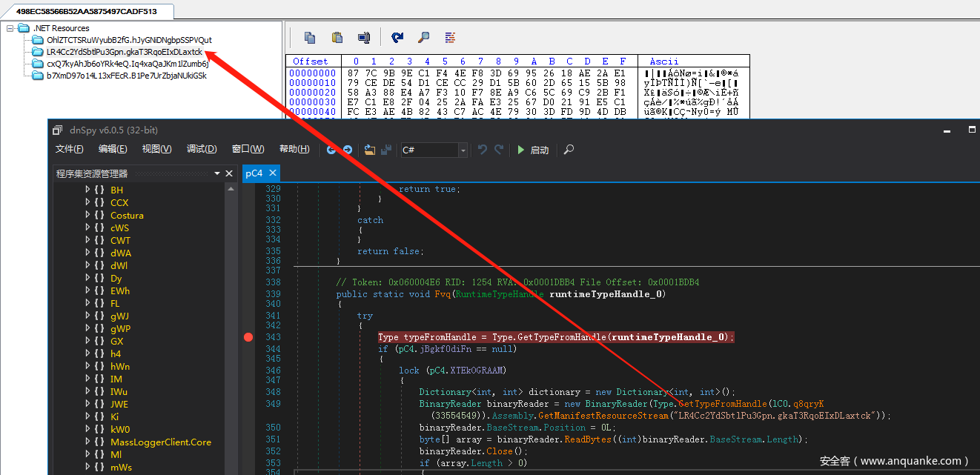Expand the Costura namespace node

(88, 216)
